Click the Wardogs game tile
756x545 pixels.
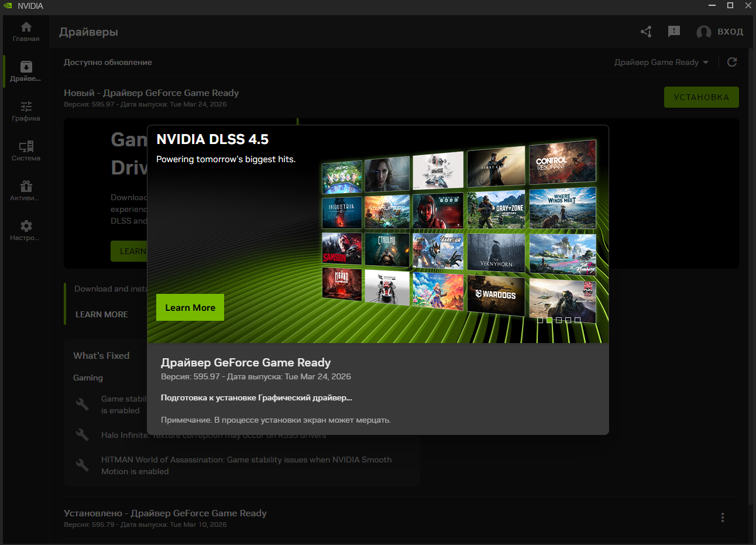click(x=496, y=294)
